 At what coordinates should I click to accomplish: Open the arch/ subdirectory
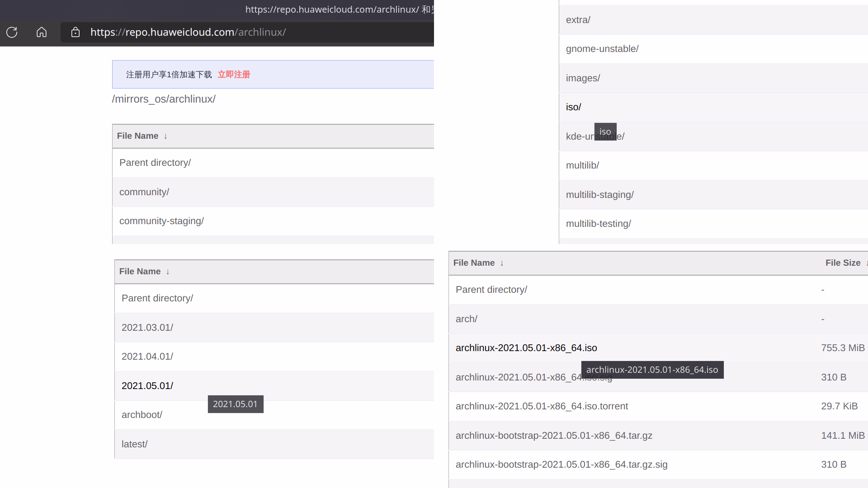coord(466,319)
